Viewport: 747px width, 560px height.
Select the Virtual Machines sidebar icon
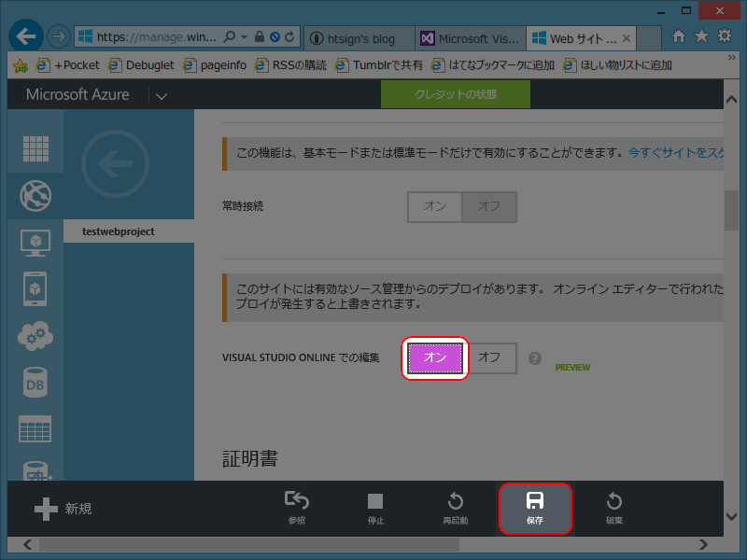tap(35, 242)
